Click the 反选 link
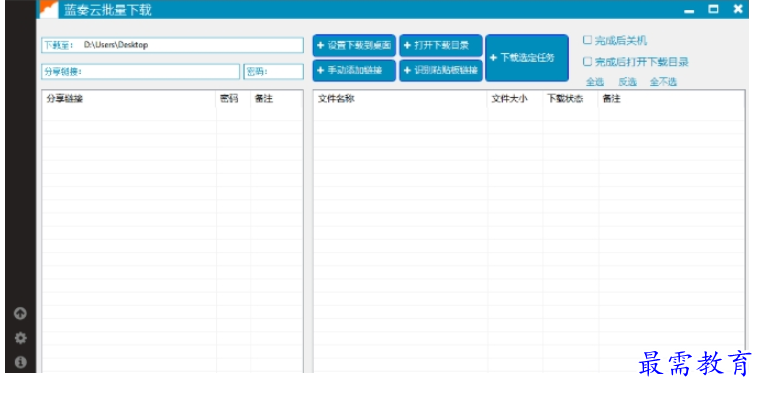This screenshot has width=760, height=395. pos(627,82)
